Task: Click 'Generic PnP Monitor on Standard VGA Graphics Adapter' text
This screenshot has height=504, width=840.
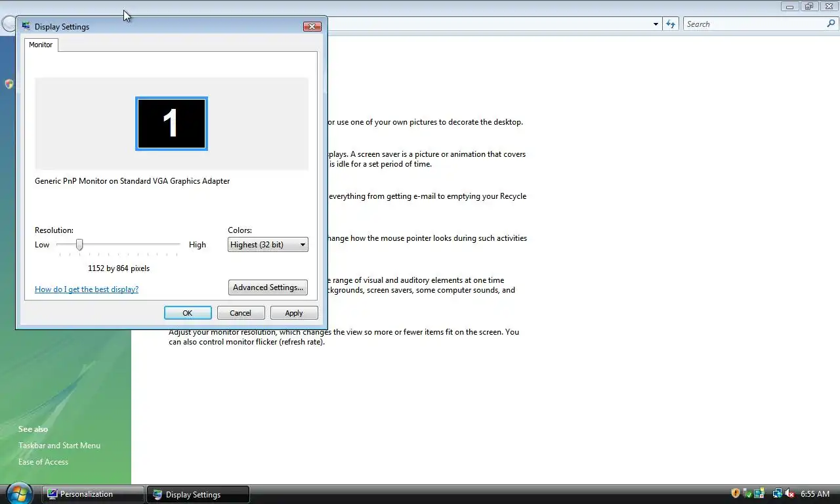Action: 133,181
